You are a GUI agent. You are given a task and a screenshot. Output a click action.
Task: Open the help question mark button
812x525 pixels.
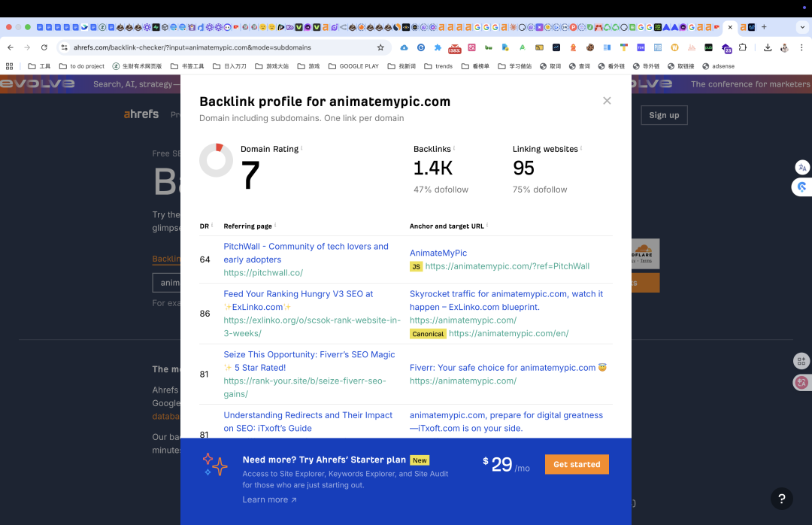click(x=781, y=499)
